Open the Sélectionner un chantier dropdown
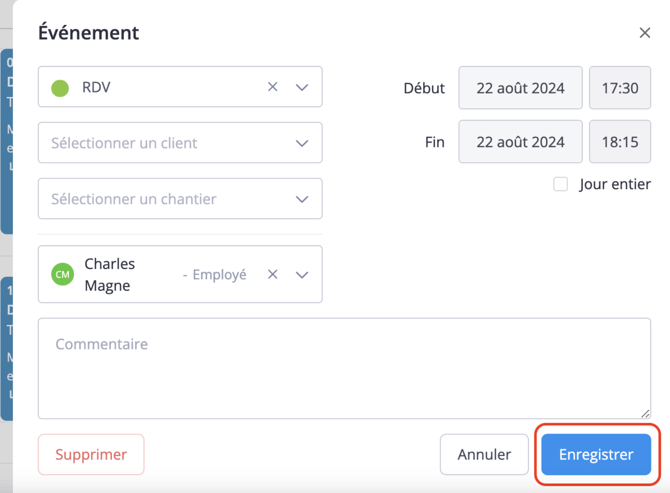This screenshot has width=670, height=493. coord(180,199)
